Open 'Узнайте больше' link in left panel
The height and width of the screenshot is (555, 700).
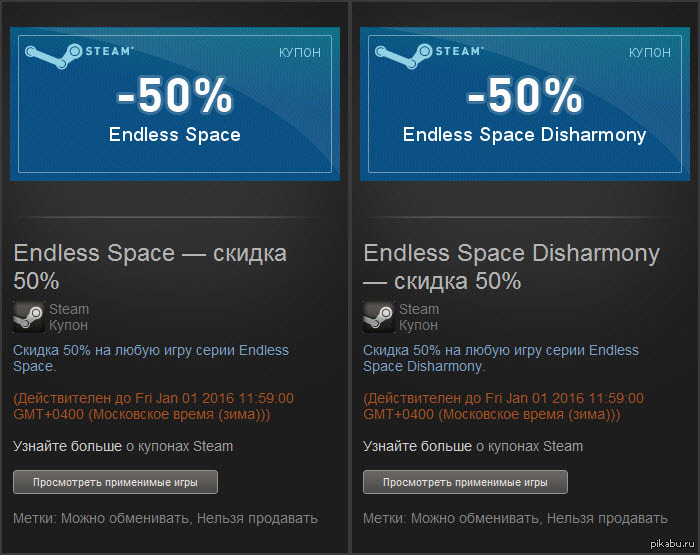click(67, 447)
